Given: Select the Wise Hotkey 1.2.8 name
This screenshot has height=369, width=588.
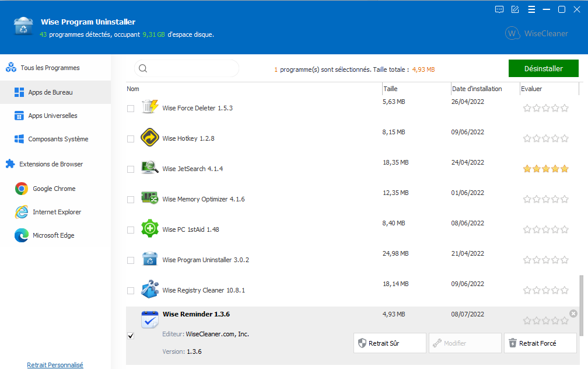Looking at the screenshot, I should click(x=188, y=138).
